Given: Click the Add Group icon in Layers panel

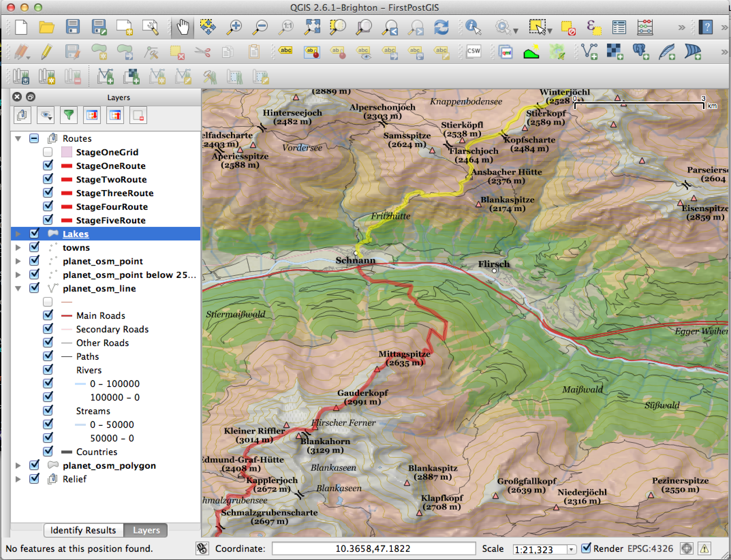Looking at the screenshot, I should point(22,115).
